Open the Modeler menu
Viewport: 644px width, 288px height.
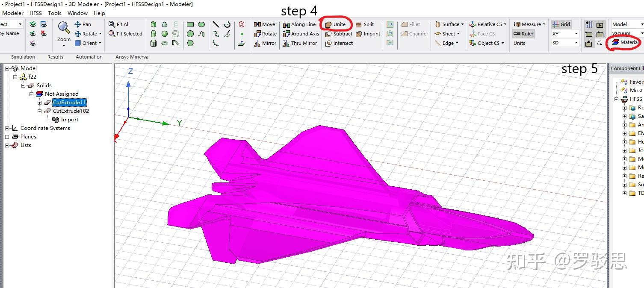tap(13, 13)
